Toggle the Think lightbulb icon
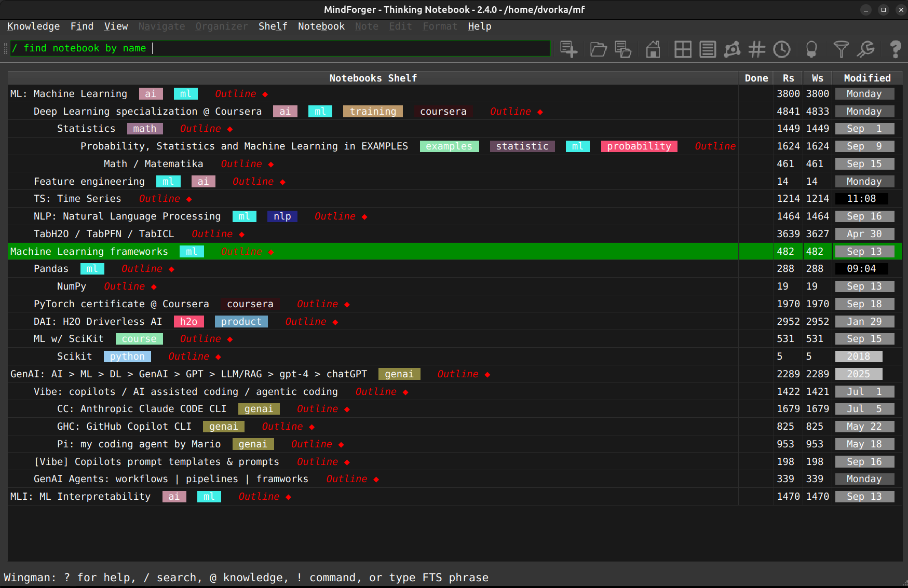Viewport: 908px width, 588px height. (x=811, y=49)
